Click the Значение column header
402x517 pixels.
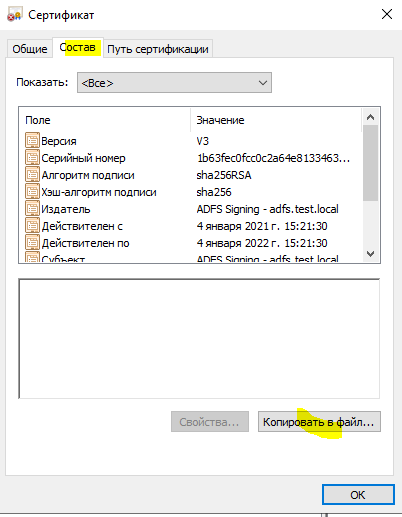click(276, 120)
